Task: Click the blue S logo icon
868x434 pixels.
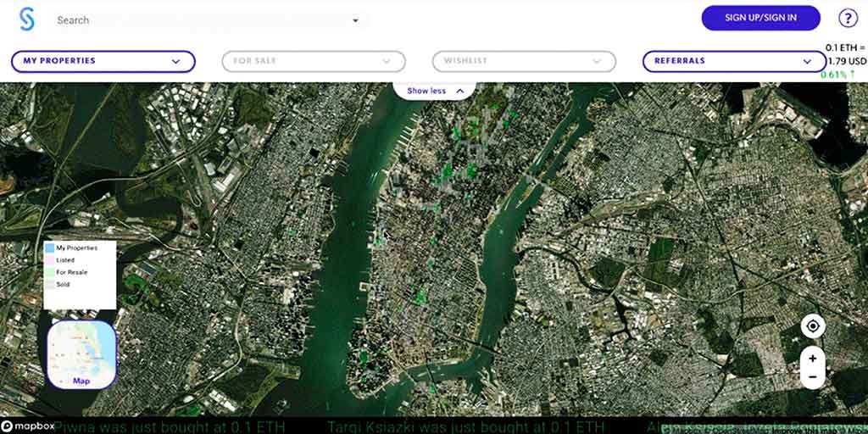Action: click(27, 19)
